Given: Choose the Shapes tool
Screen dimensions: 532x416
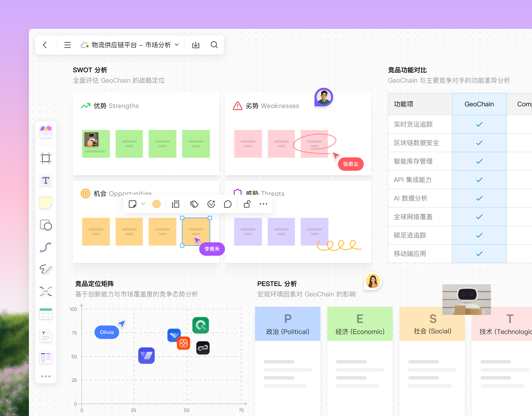Looking at the screenshot, I should [46, 225].
